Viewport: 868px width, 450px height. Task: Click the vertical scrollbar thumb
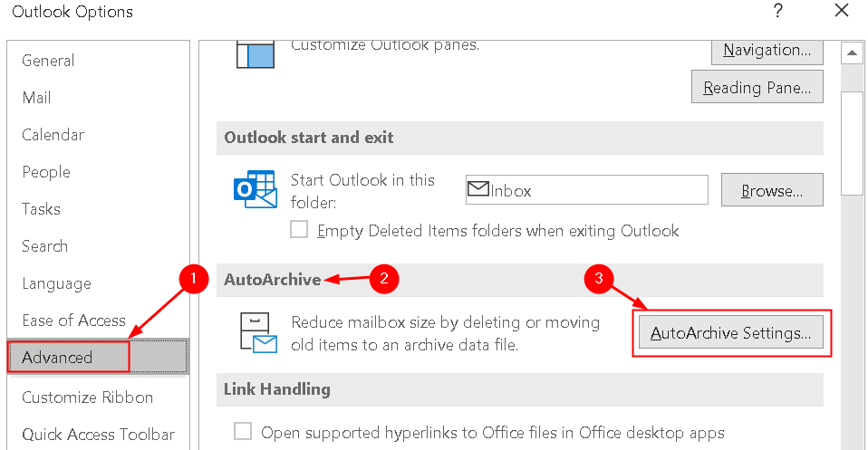[852, 142]
